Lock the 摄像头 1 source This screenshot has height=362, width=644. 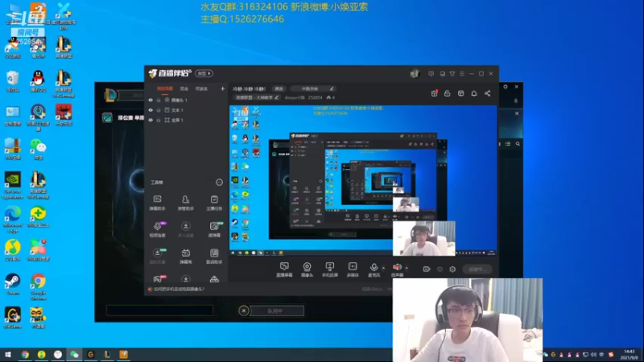(x=159, y=100)
